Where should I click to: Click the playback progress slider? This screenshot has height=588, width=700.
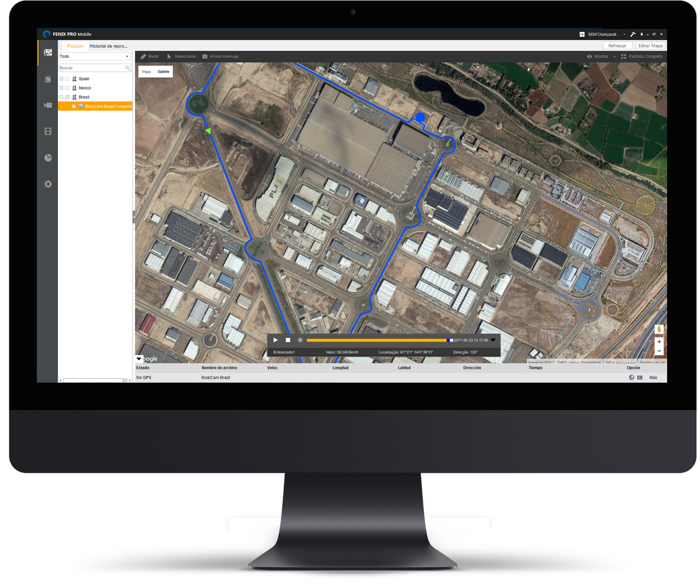pos(379,340)
